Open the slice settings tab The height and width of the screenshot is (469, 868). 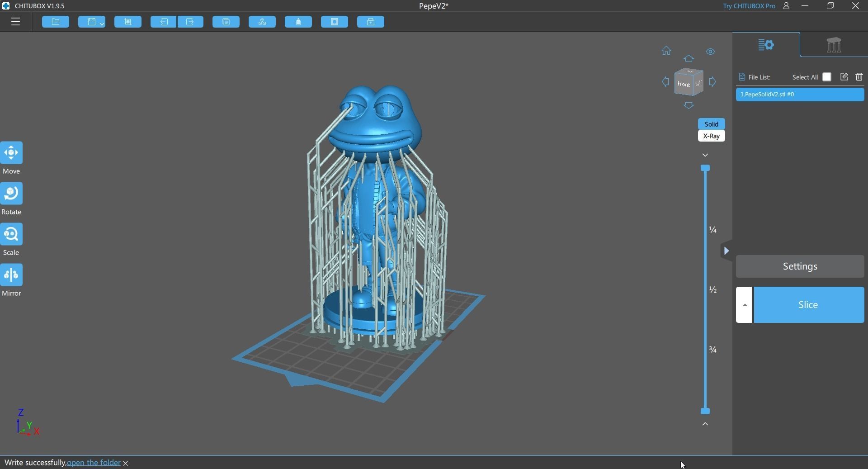766,45
